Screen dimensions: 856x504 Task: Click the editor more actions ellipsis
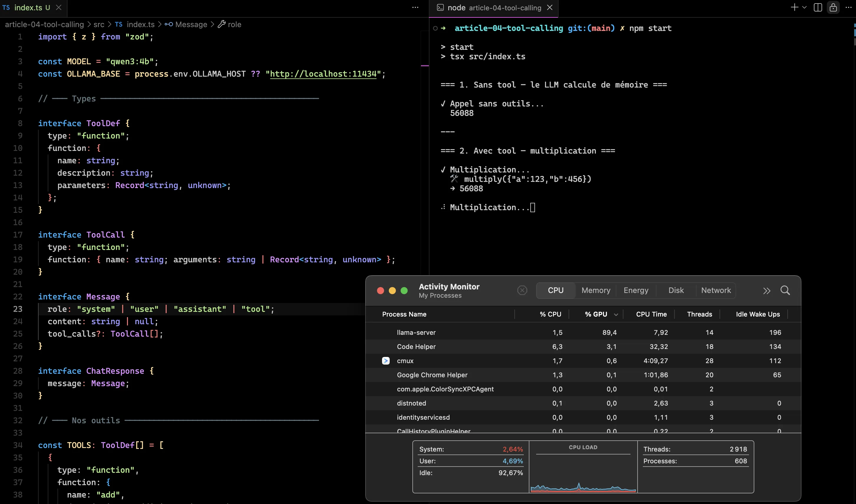[415, 7]
